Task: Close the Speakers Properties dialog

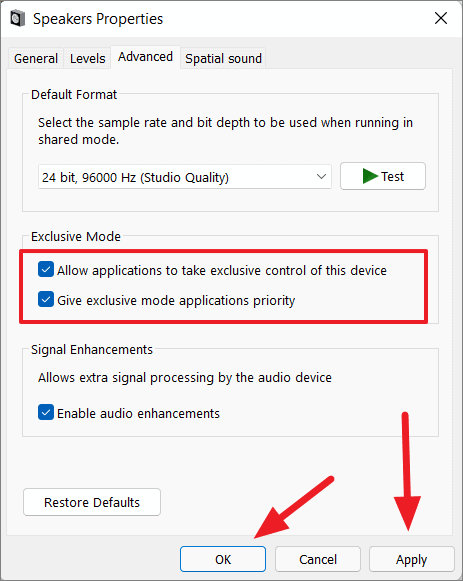Action: coord(441,18)
